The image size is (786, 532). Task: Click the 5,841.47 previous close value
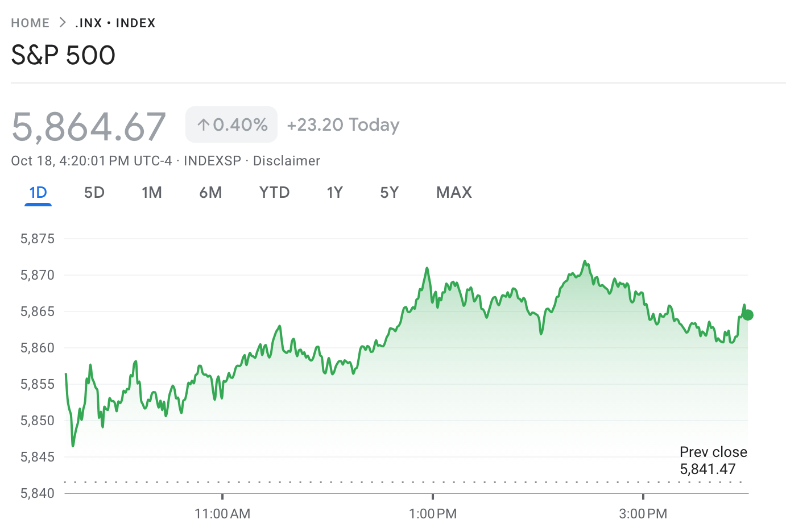point(708,469)
